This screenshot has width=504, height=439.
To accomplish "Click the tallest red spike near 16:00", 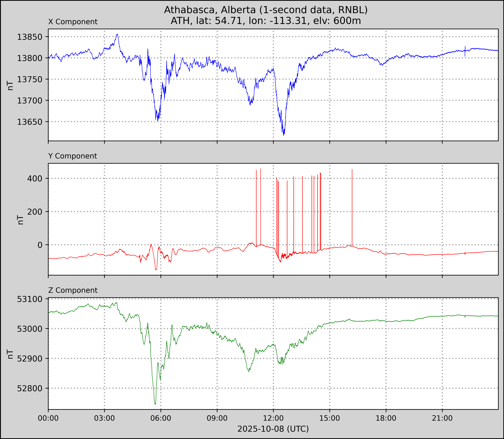I will coord(352,196).
